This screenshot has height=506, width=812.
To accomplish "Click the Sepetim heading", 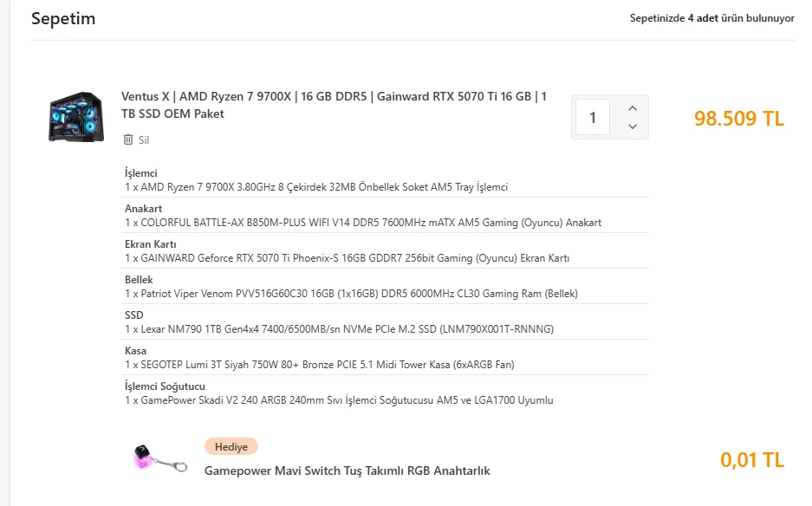I will pos(63,19).
